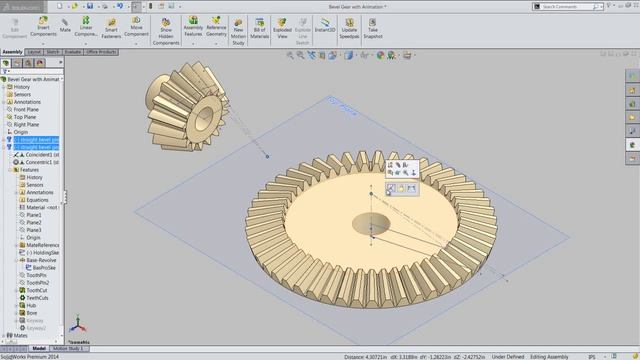Open the ConfigurationManager panel tab
Image resolution: width=640 pixels, height=360 pixels.
pyautogui.click(x=29, y=63)
